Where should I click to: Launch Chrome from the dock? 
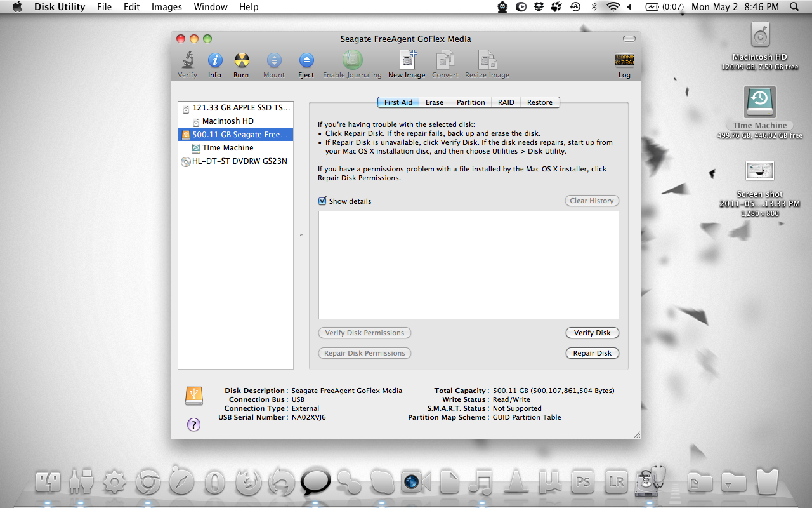pyautogui.click(x=147, y=483)
